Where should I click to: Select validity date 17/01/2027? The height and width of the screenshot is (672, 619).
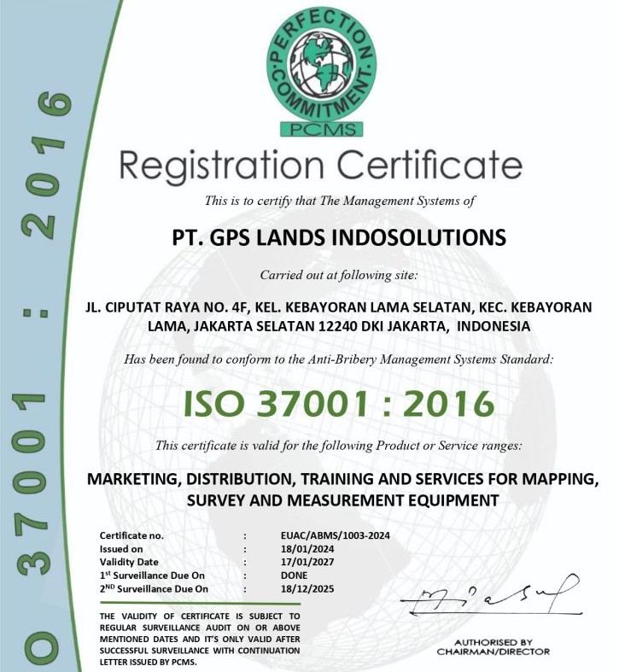coord(307,562)
